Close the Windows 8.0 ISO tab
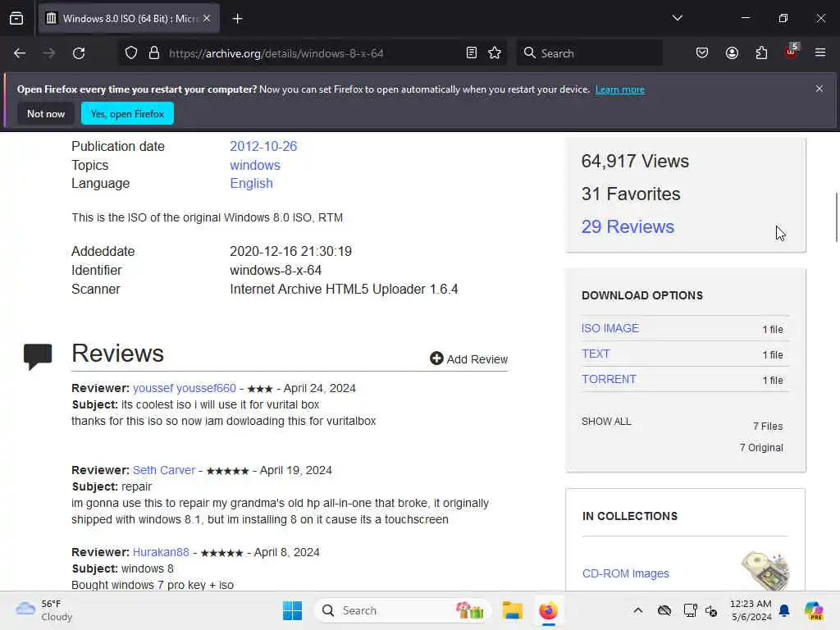Screen dimensions: 840x630 (207, 19)
